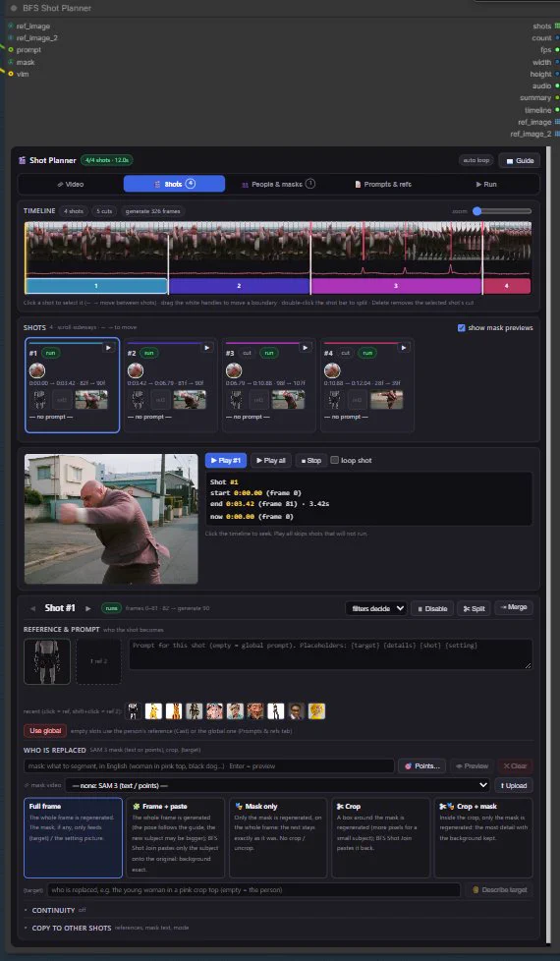Select the Crop + mask mode
This screenshot has width=560, height=961.
coord(483,838)
